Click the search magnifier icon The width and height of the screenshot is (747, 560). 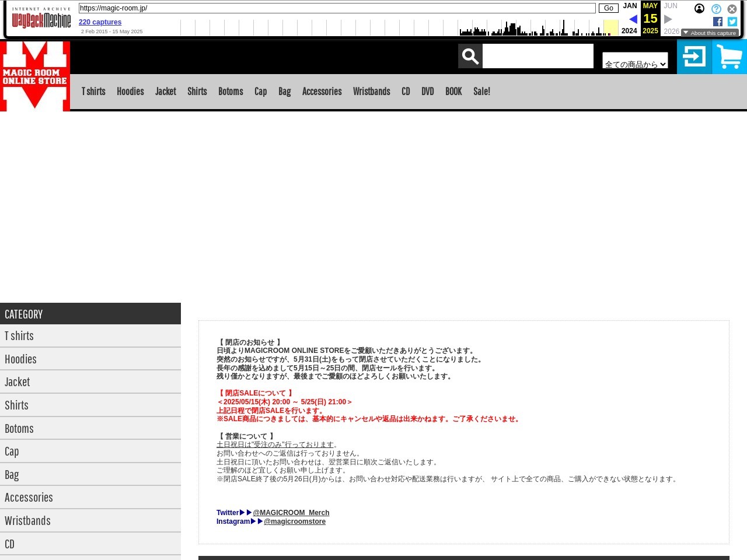pyautogui.click(x=470, y=56)
